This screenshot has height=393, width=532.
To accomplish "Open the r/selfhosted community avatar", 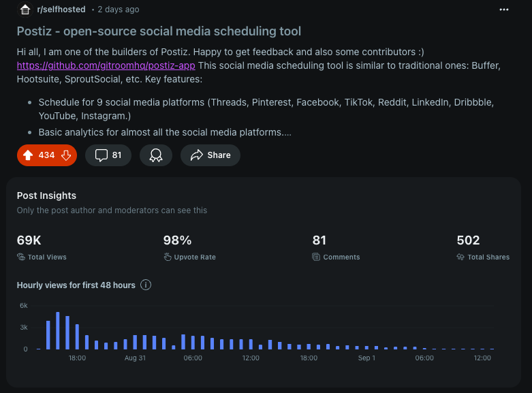I will (x=25, y=10).
